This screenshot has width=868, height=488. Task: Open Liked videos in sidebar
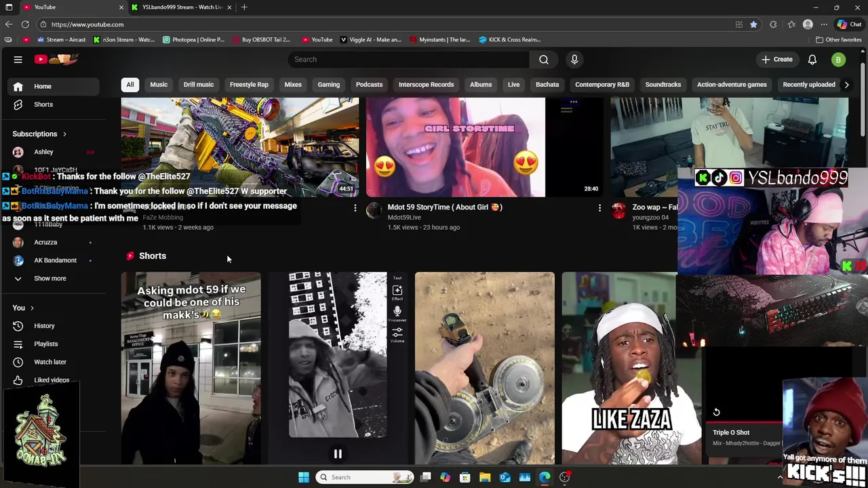pyautogui.click(x=53, y=380)
